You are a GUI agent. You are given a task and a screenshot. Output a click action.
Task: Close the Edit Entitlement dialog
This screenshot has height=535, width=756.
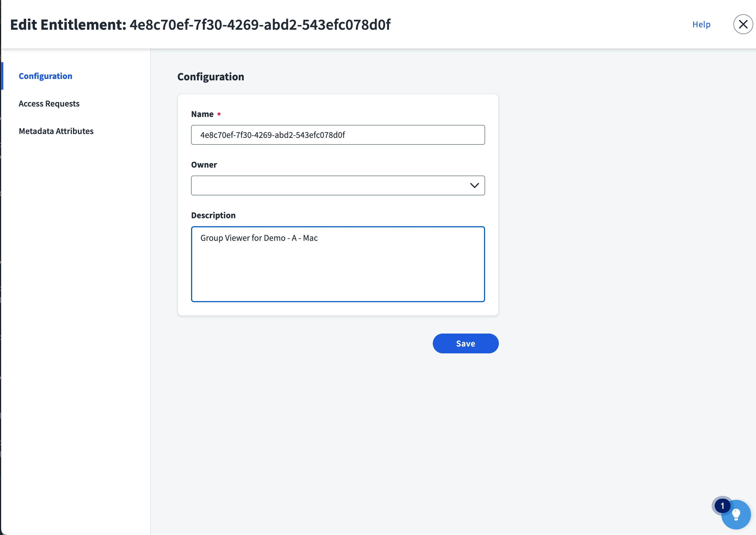[743, 24]
